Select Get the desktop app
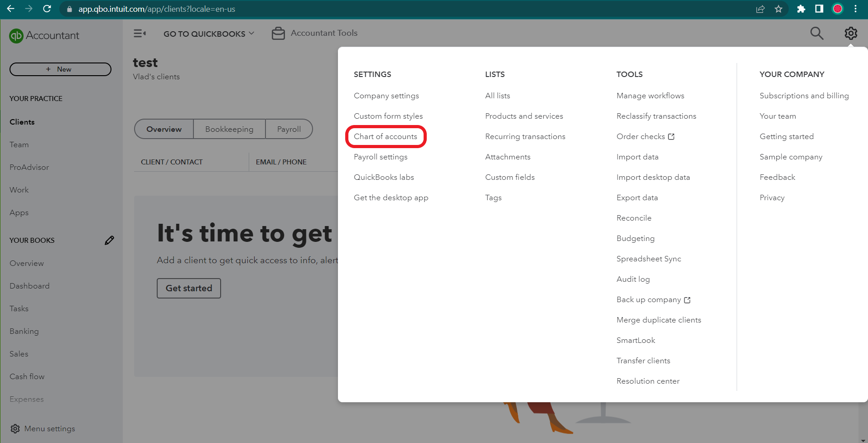The height and width of the screenshot is (443, 868). [x=391, y=197]
